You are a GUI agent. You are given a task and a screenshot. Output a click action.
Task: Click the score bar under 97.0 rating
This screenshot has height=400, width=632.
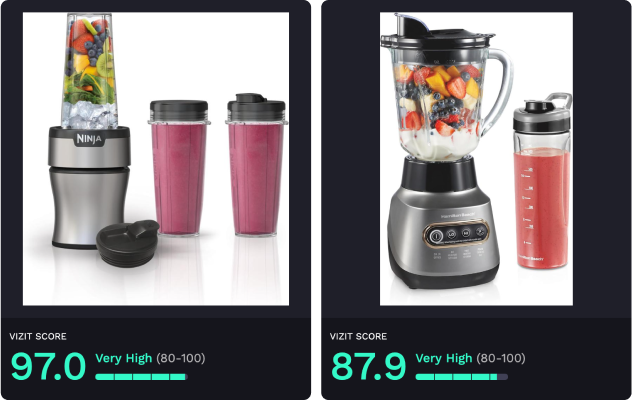coord(141,377)
